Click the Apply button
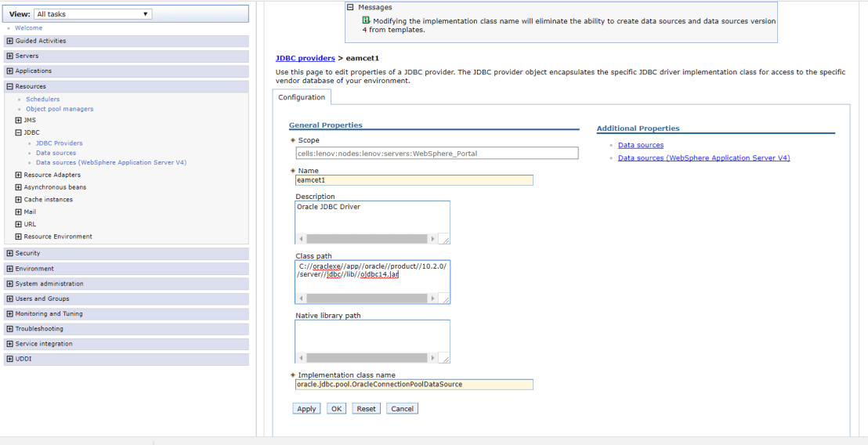Viewport: 868px width, 445px height. click(x=306, y=409)
